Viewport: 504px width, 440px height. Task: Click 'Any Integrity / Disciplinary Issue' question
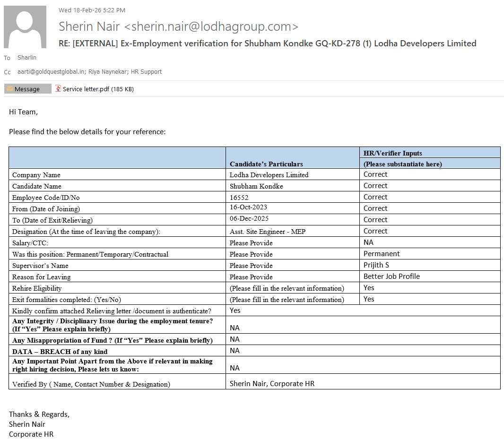(x=113, y=325)
